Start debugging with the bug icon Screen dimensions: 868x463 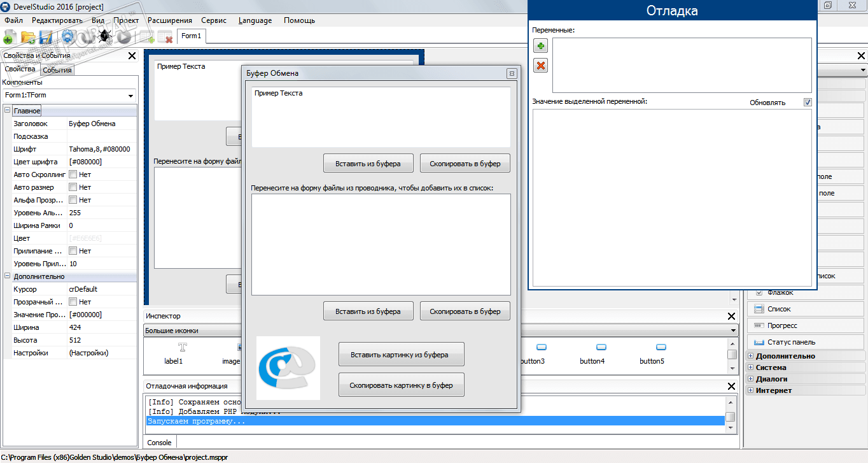pyautogui.click(x=106, y=37)
